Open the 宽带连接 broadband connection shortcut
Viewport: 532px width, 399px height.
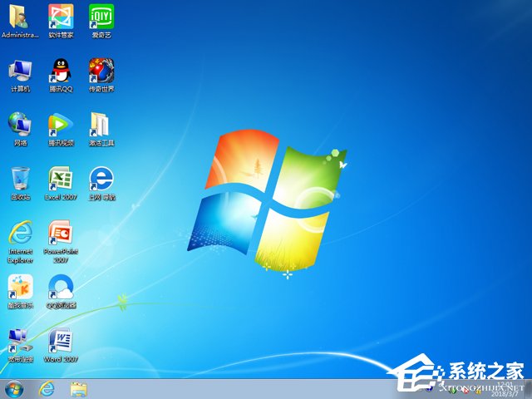point(20,341)
